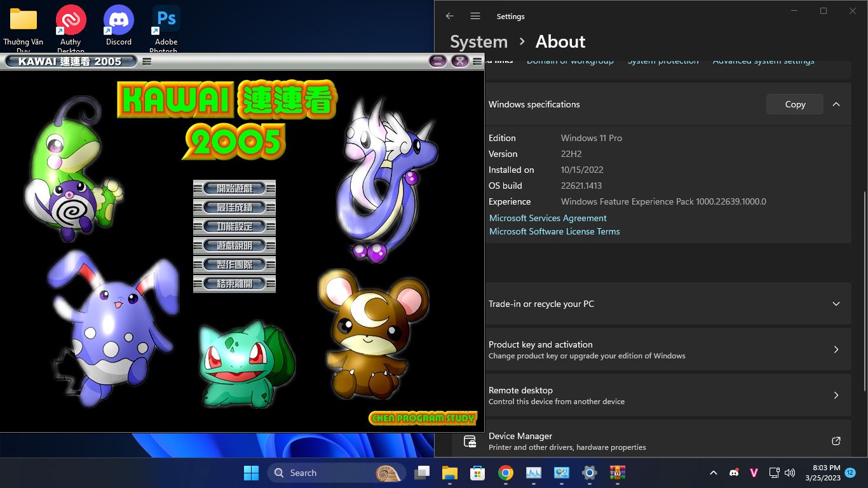
Task: Open Vivaldi from the system tray
Action: pyautogui.click(x=754, y=473)
